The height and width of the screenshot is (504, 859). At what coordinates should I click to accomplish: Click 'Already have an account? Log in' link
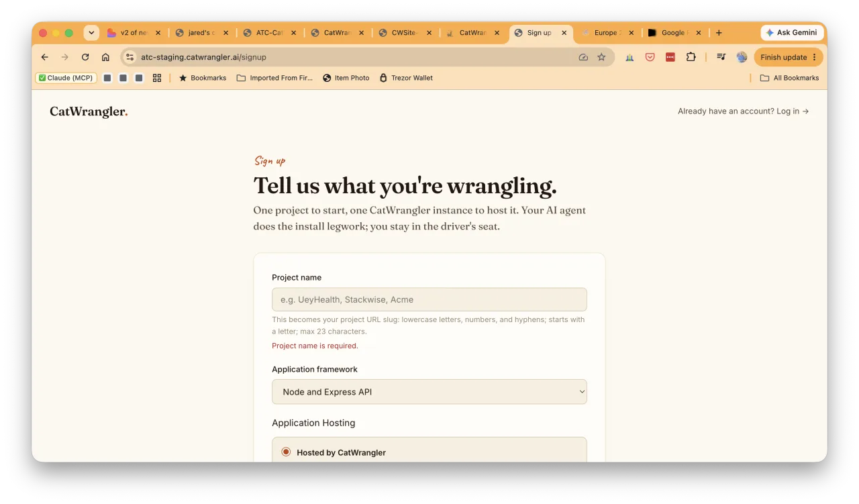(x=743, y=111)
